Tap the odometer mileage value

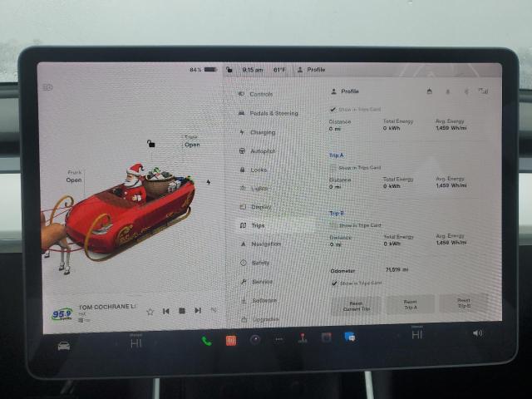397,269
